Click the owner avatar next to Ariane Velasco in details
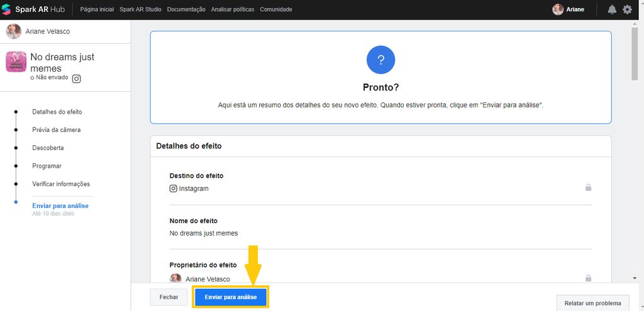644x311 pixels. pyautogui.click(x=176, y=278)
